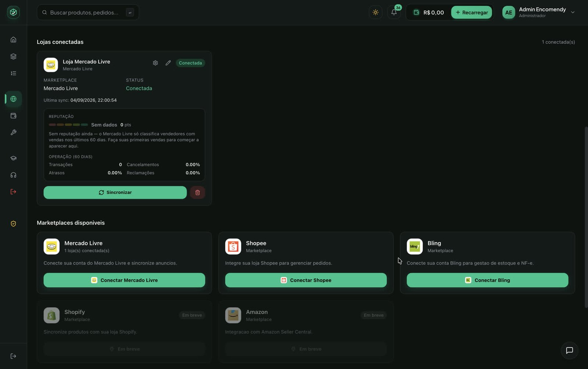Screen dimensions: 588x369
Task: Click the AE user avatar
Action: click(x=509, y=12)
